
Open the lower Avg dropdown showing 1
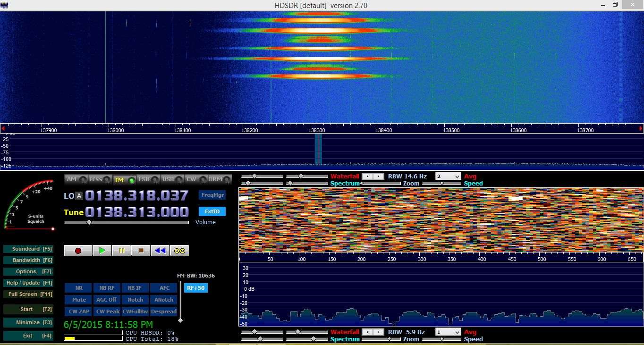click(448, 332)
